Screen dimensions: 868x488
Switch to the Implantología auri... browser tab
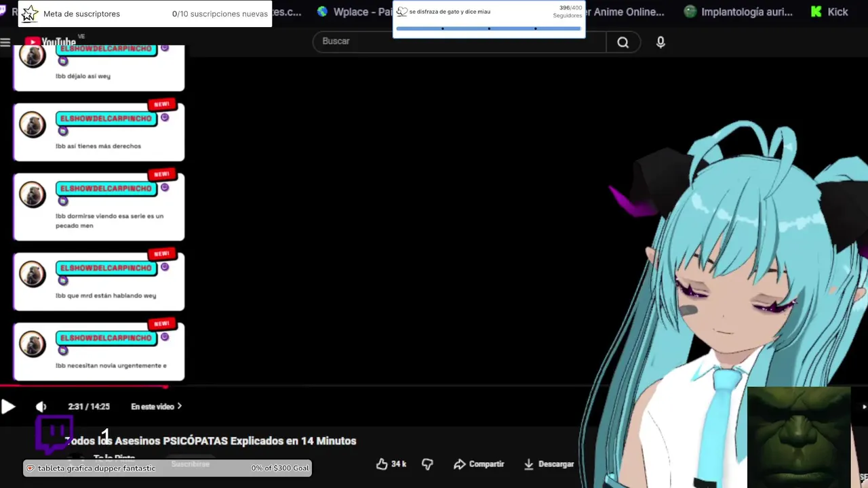pos(738,12)
